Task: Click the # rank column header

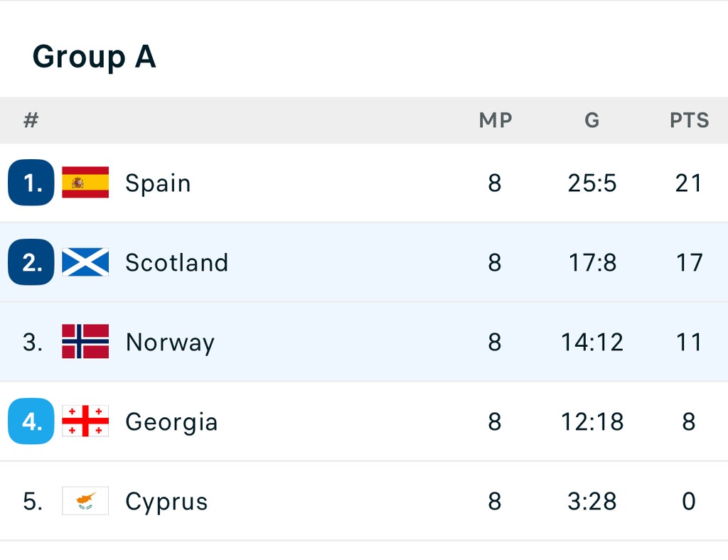Action: pos(31,121)
